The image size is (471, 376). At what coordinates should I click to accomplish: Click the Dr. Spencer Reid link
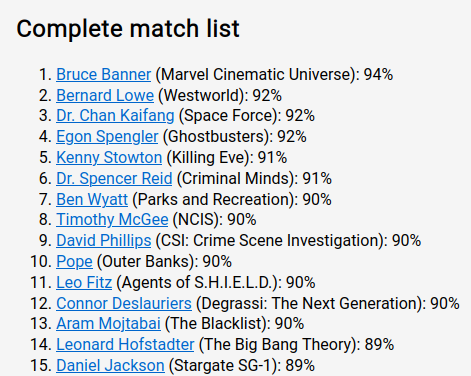114,178
